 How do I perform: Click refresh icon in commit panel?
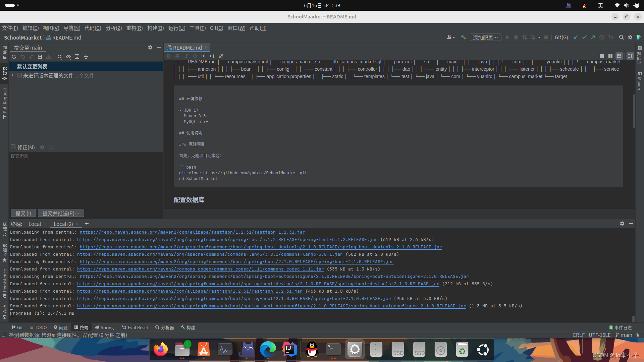(x=14, y=57)
